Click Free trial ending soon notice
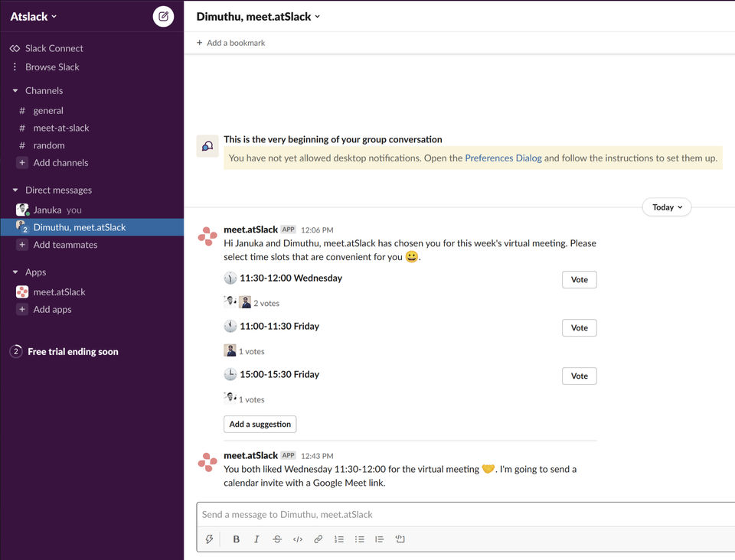This screenshot has width=735, height=560. [x=64, y=351]
